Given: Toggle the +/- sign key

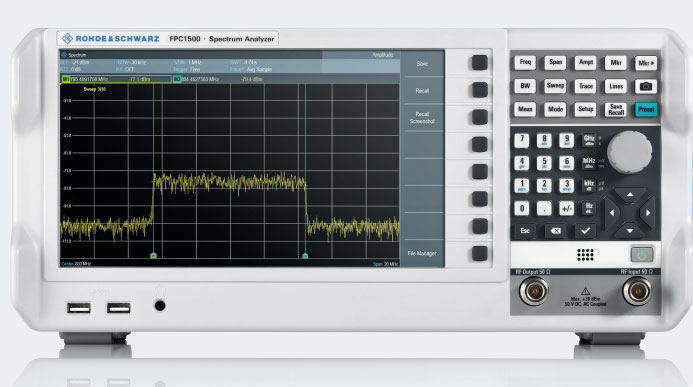Looking at the screenshot, I should coord(566,209).
